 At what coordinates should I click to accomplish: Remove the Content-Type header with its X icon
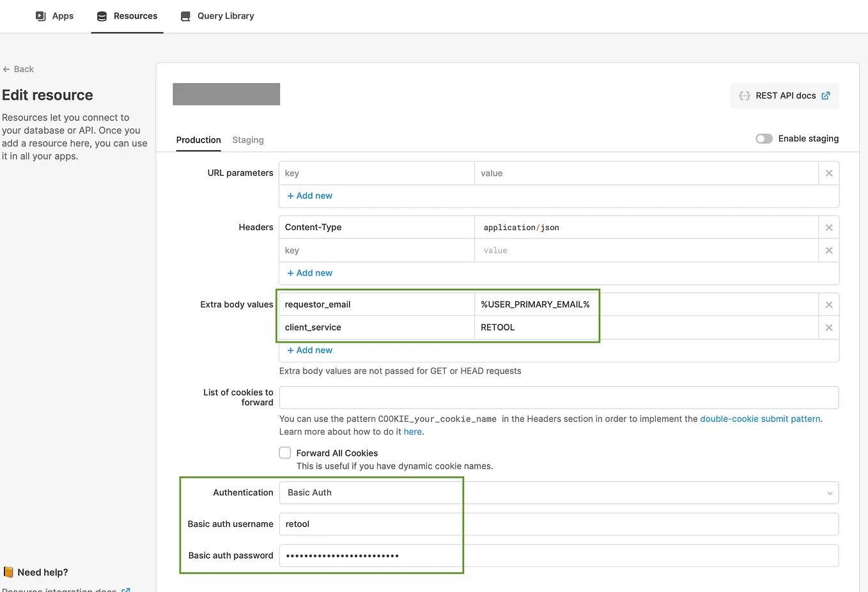click(x=828, y=227)
